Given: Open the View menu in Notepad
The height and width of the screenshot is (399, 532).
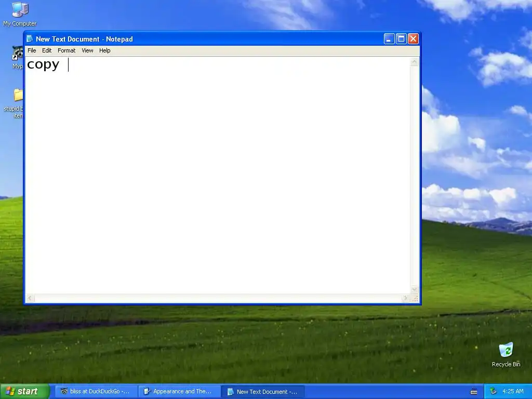Looking at the screenshot, I should point(87,50).
